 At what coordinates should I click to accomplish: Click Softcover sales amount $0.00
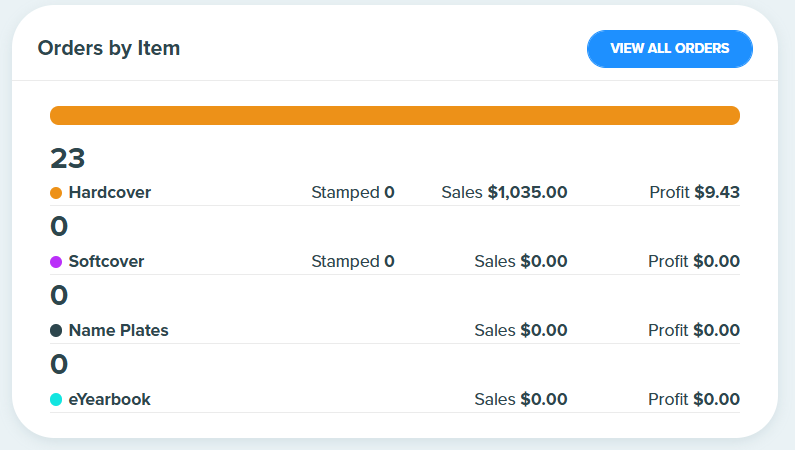[544, 261]
